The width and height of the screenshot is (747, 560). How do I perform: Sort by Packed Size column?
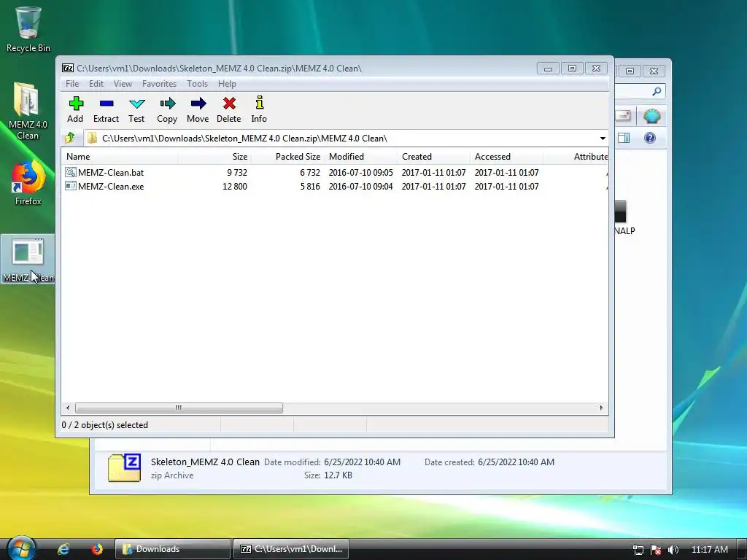(x=287, y=157)
